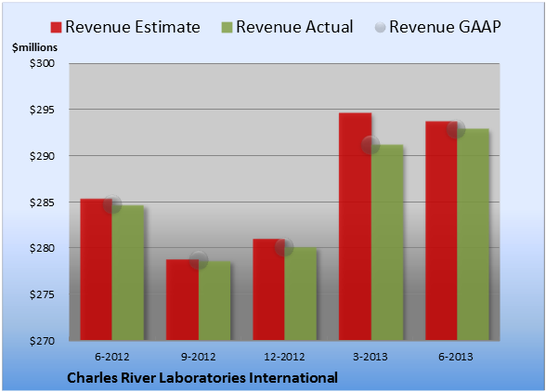The height and width of the screenshot is (392, 546).
Task: Select the green actual bar for 9-2012
Action: 214,300
